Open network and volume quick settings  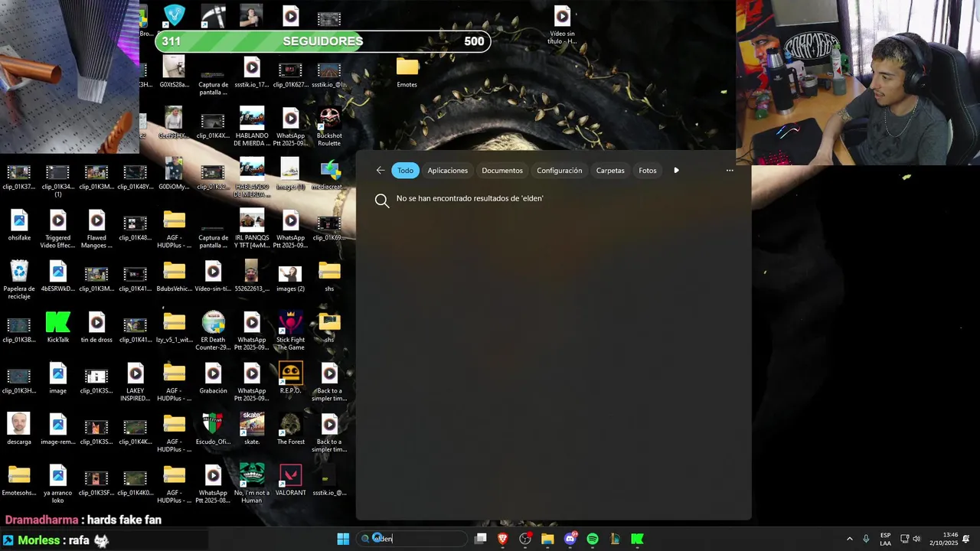tap(911, 539)
